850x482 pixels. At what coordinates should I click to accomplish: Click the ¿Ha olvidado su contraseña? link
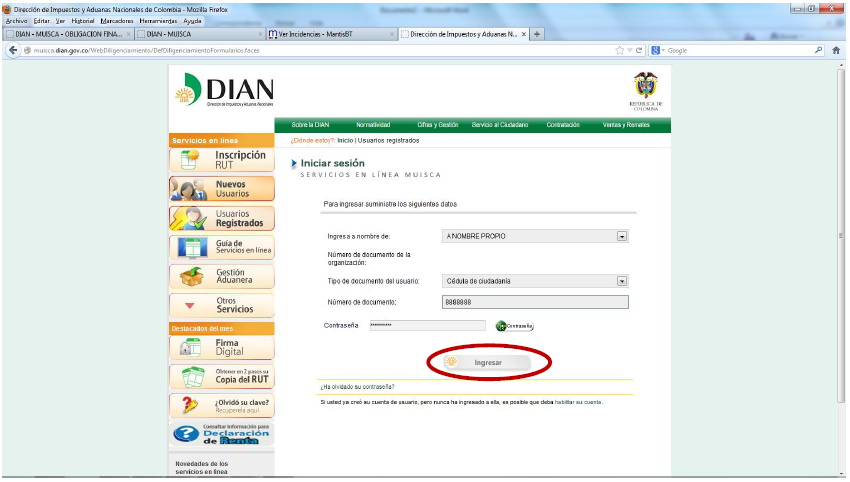[x=357, y=387]
